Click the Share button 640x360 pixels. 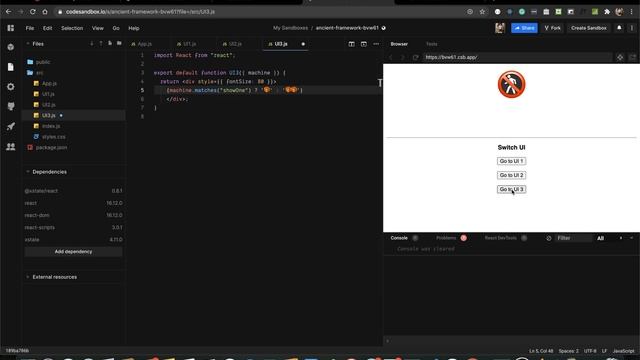[524, 28]
